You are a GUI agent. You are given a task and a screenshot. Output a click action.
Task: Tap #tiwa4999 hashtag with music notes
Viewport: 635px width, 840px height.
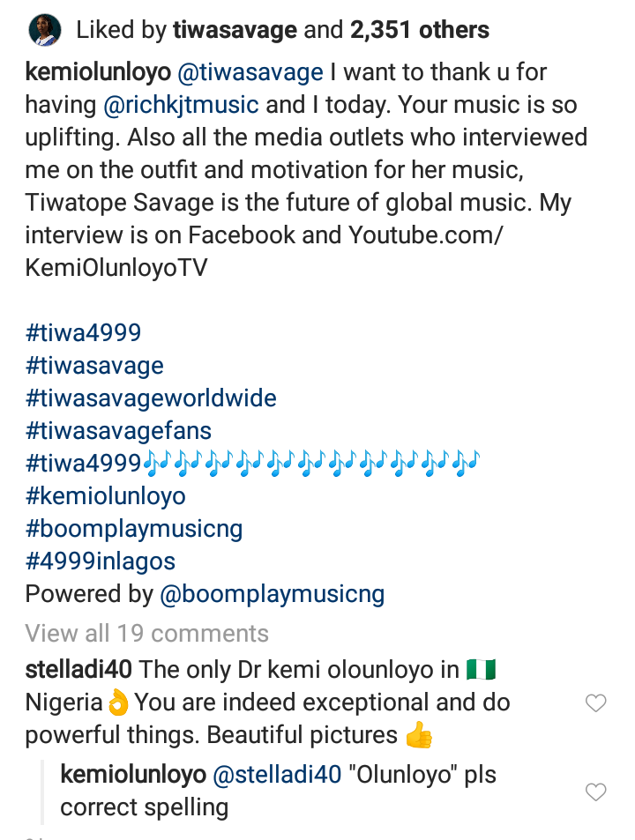(84, 464)
